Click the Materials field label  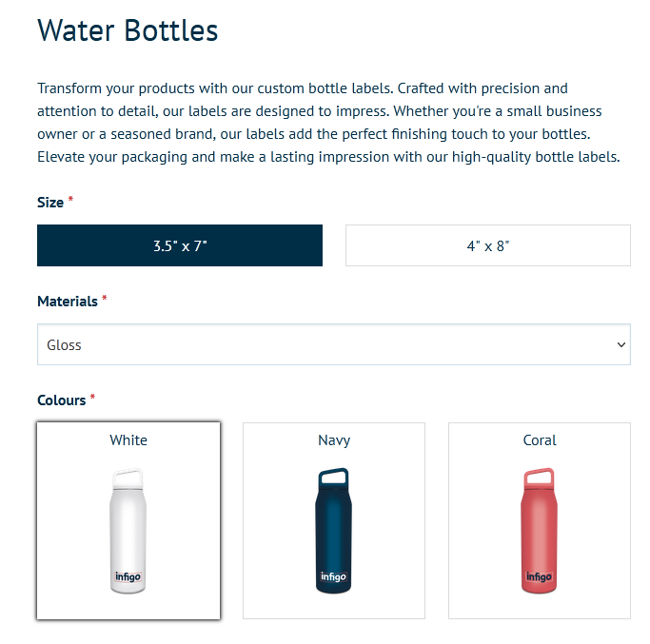68,302
